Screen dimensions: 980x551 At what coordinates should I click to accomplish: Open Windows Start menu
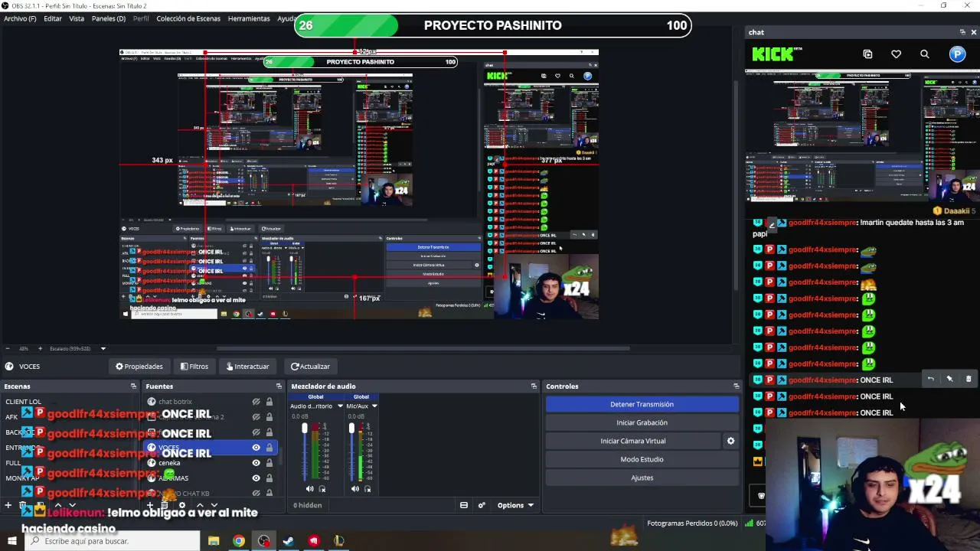click(x=13, y=541)
